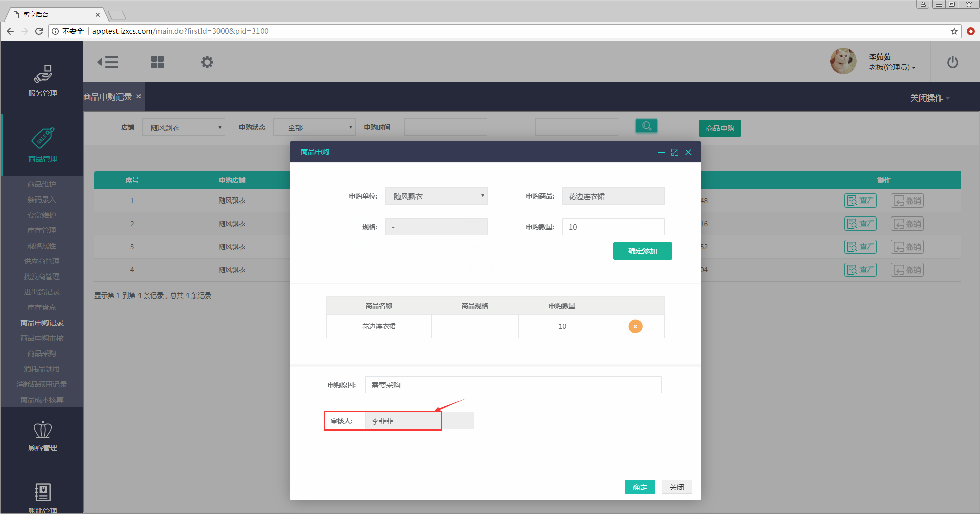Close the 商品申购记录 tab
The height and width of the screenshot is (514, 980).
coord(138,96)
